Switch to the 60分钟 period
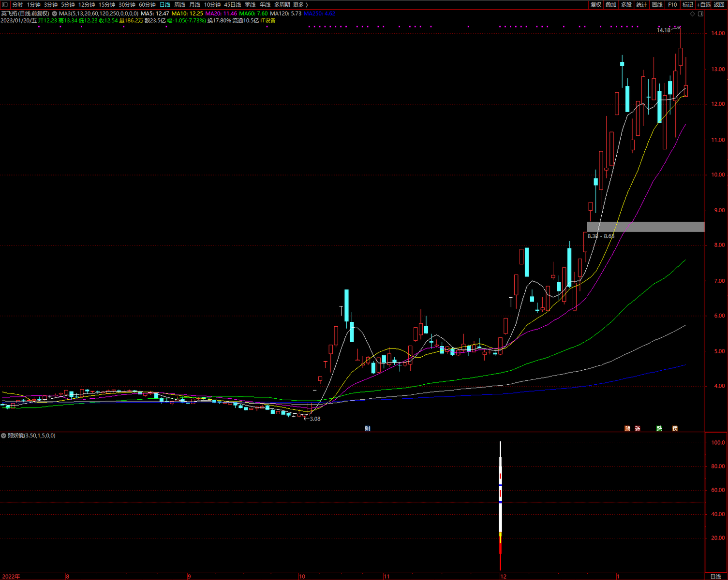The height and width of the screenshot is (580, 728). 147,5
